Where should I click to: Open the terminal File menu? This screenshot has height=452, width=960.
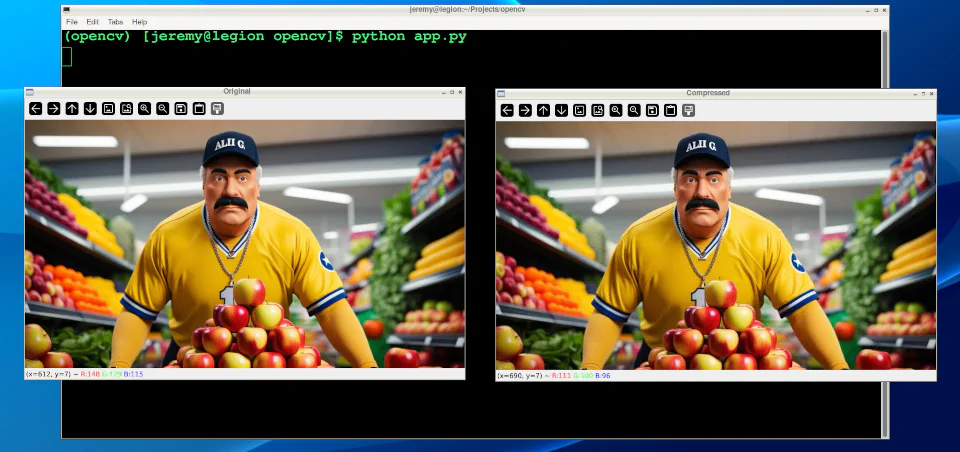tap(72, 22)
